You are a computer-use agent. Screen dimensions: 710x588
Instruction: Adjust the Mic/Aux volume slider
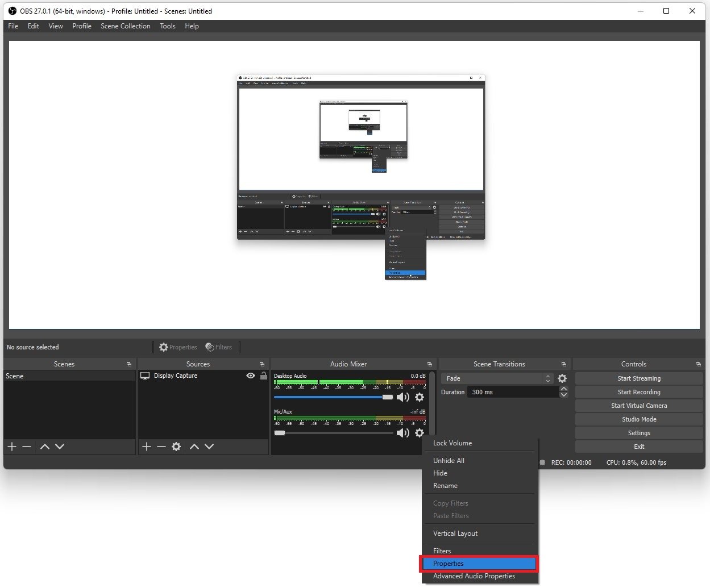point(334,433)
